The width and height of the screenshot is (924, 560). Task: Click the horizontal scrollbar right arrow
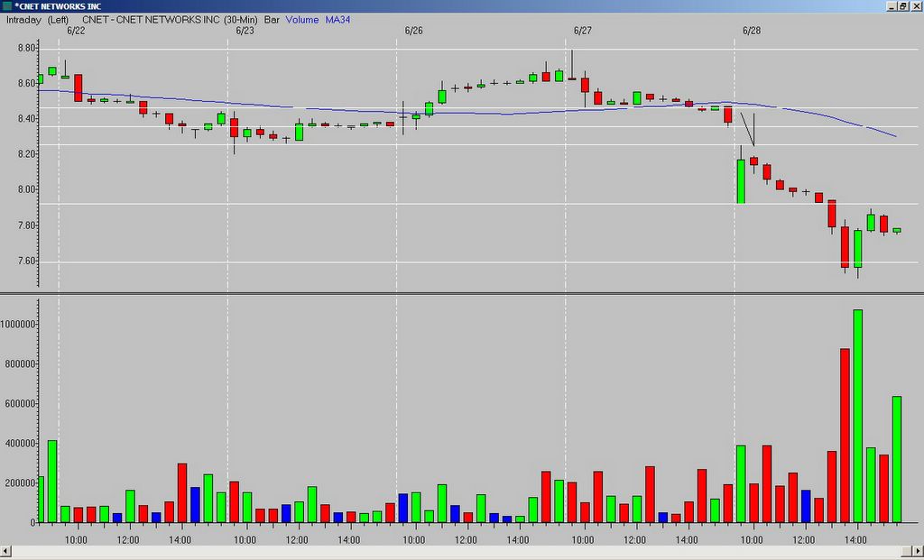coord(919,552)
